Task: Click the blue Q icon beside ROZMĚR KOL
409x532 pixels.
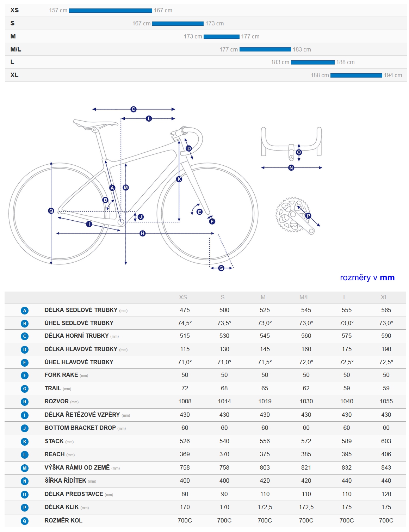Action: point(25,521)
